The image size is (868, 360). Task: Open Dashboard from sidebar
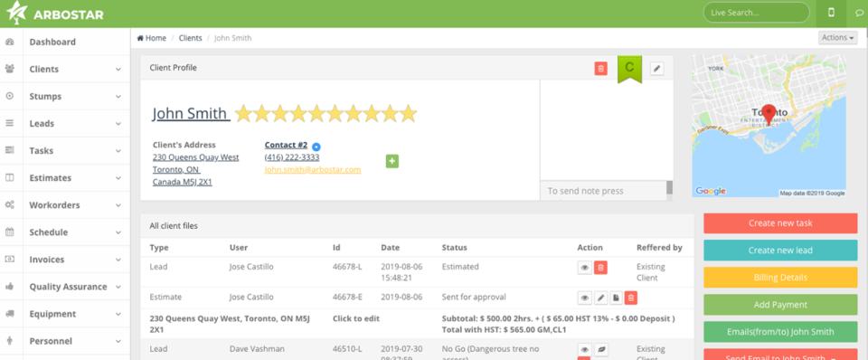52,43
